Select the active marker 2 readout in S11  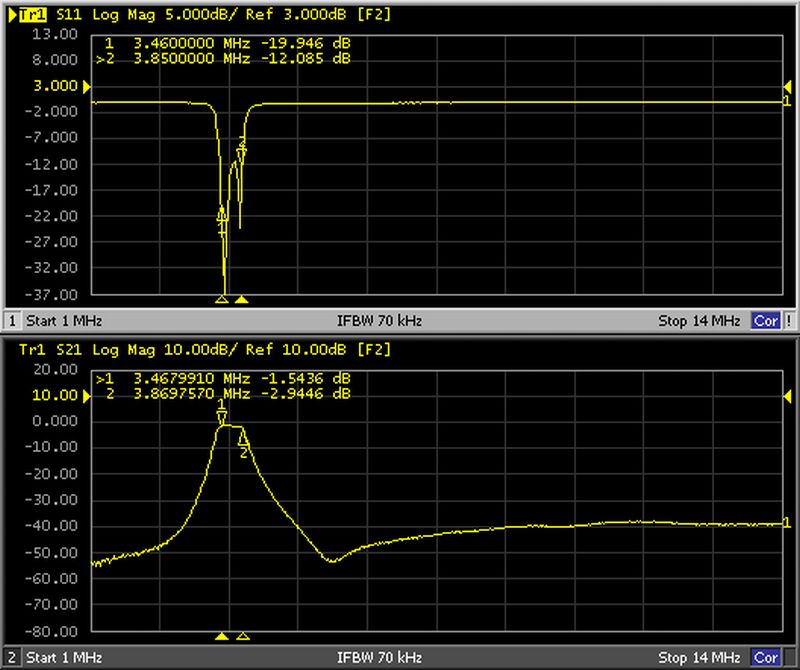pyautogui.click(x=222, y=58)
